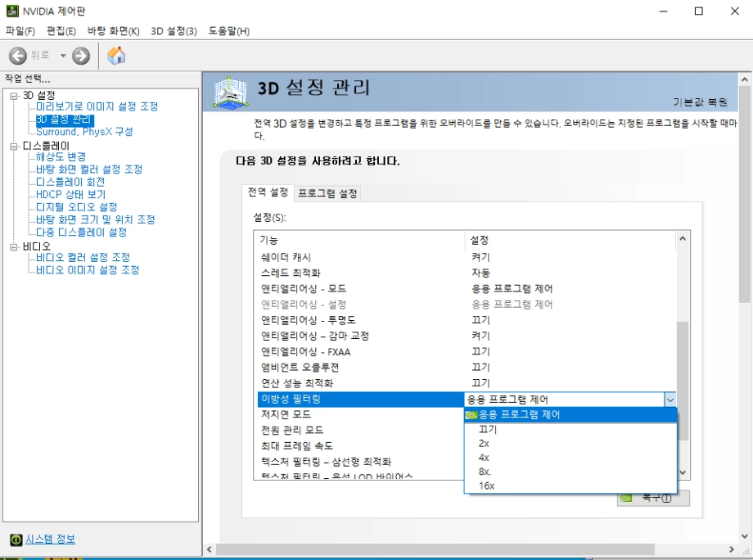Select 전원 관리 모드 row
Image resolution: width=753 pixels, height=560 pixels.
361,430
